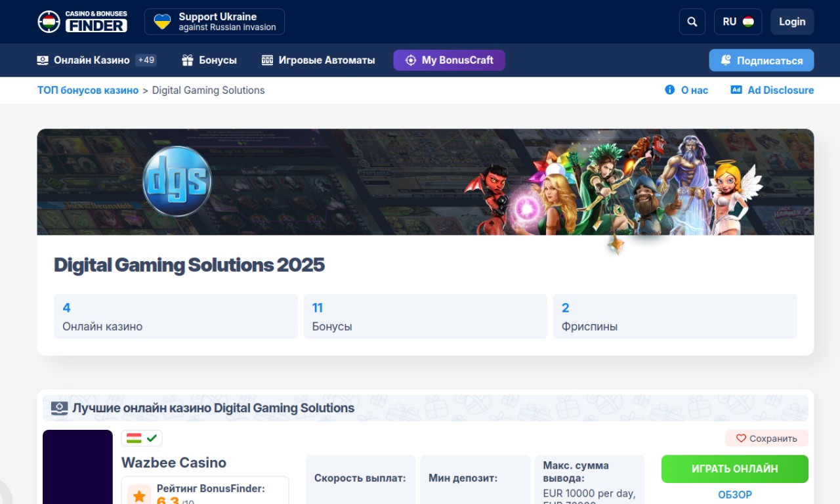Click the slot machine icon beside Игровые Автоматы
The height and width of the screenshot is (504, 840).
pos(267,60)
